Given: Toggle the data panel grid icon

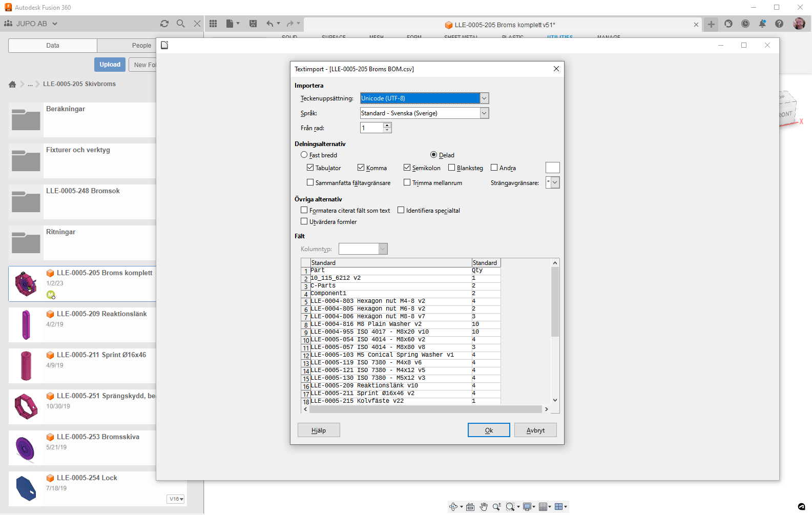Looking at the screenshot, I should point(213,24).
